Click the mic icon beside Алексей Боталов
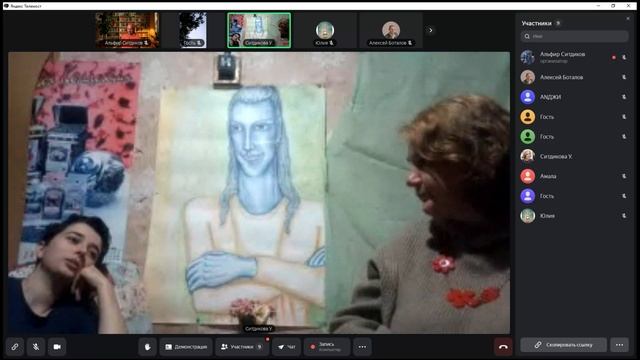 tap(624, 77)
